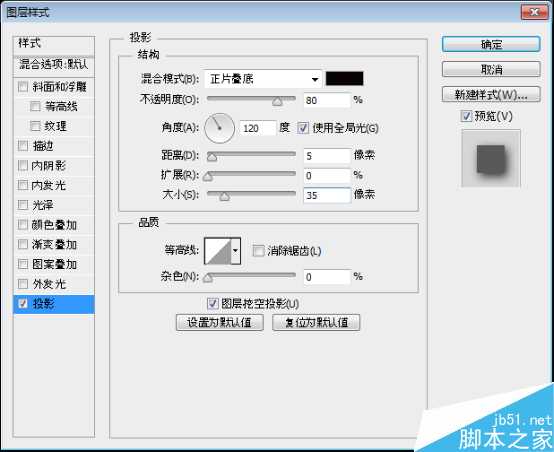Click the 大小 slider handle

[x=224, y=196]
